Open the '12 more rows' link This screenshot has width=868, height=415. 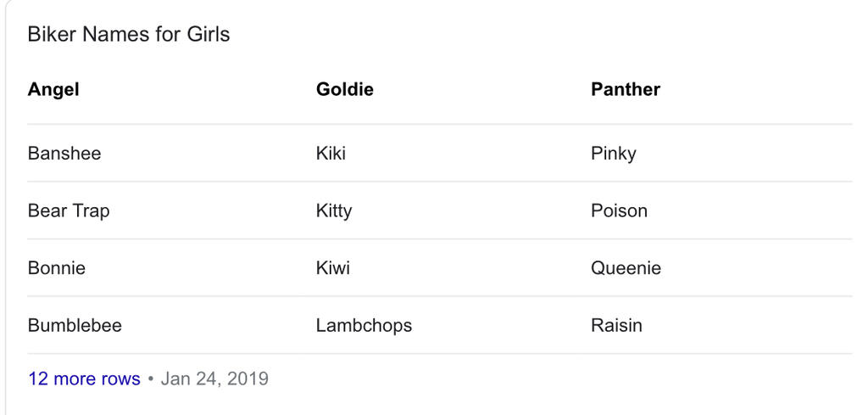[x=84, y=379]
